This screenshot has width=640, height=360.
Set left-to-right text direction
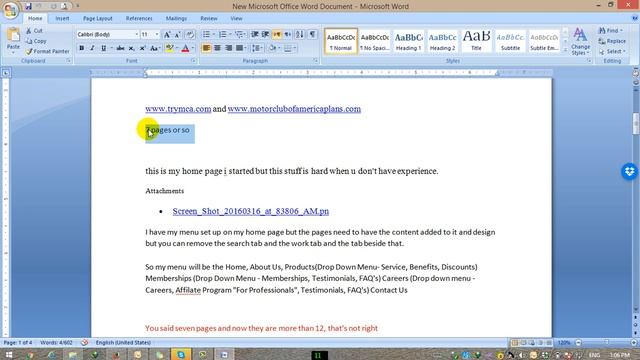tap(277, 34)
